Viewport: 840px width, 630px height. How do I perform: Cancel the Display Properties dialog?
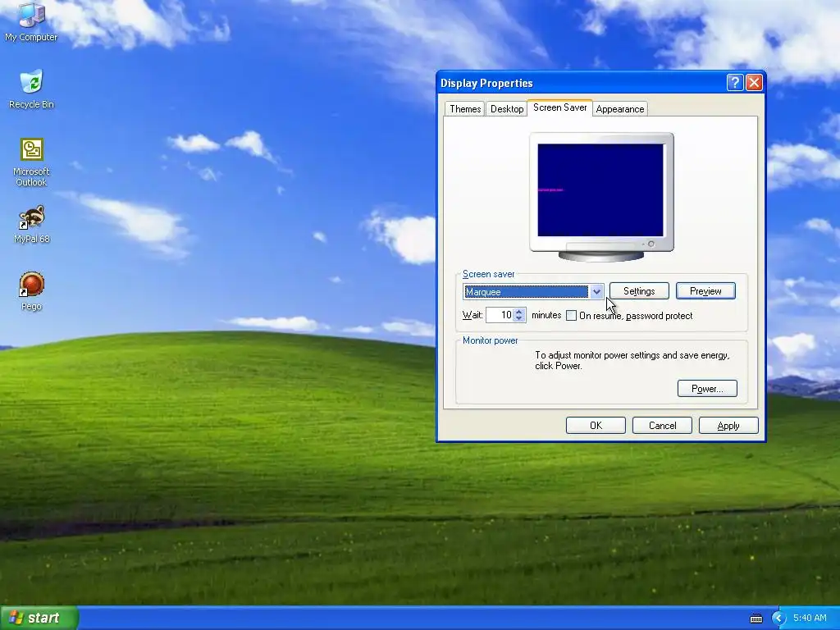click(x=662, y=426)
